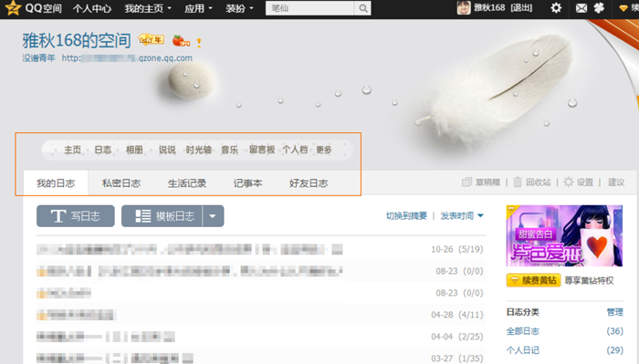Open the mail envelope icon
Image resolution: width=639 pixels, height=364 pixels.
click(581, 7)
